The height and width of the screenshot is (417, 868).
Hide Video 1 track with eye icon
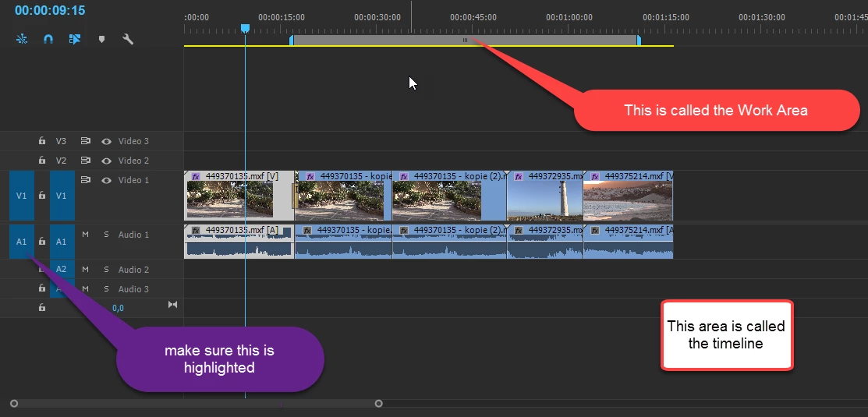click(x=106, y=180)
